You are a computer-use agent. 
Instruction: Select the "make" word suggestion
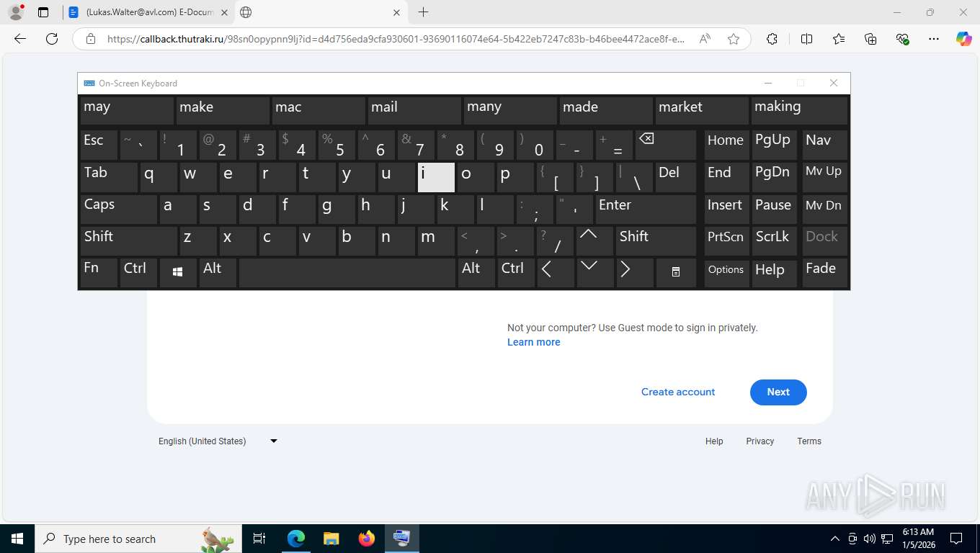pyautogui.click(x=223, y=110)
